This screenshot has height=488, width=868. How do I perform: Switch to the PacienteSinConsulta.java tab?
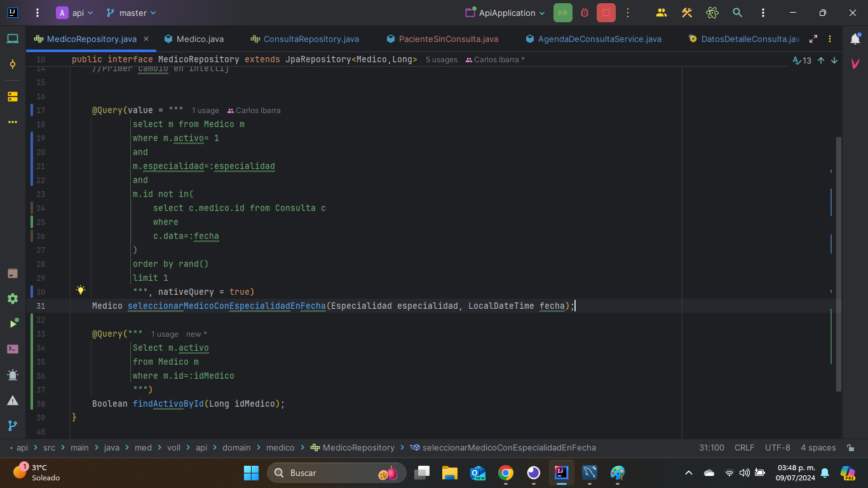[x=442, y=39]
